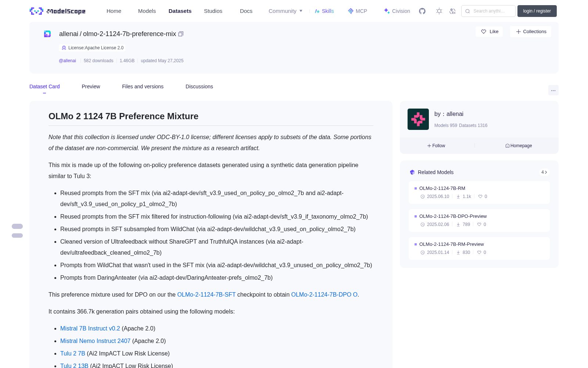This screenshot has width=588, height=368.
Task: Click the login / register button
Action: (x=537, y=11)
